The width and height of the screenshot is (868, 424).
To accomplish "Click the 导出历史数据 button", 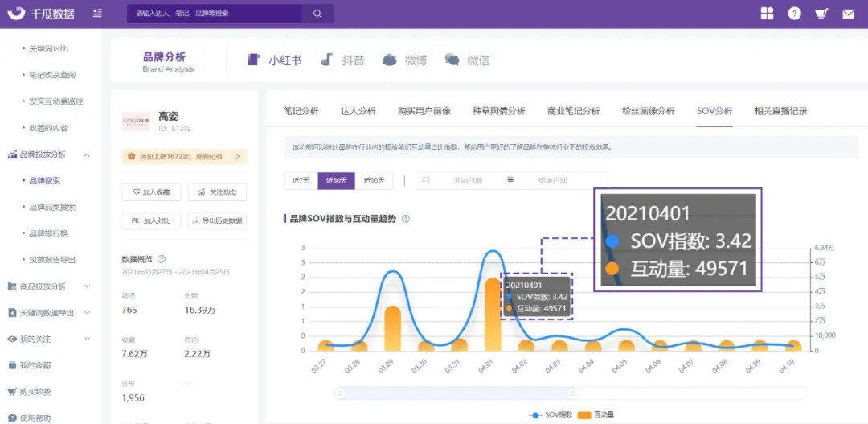I will pyautogui.click(x=217, y=220).
